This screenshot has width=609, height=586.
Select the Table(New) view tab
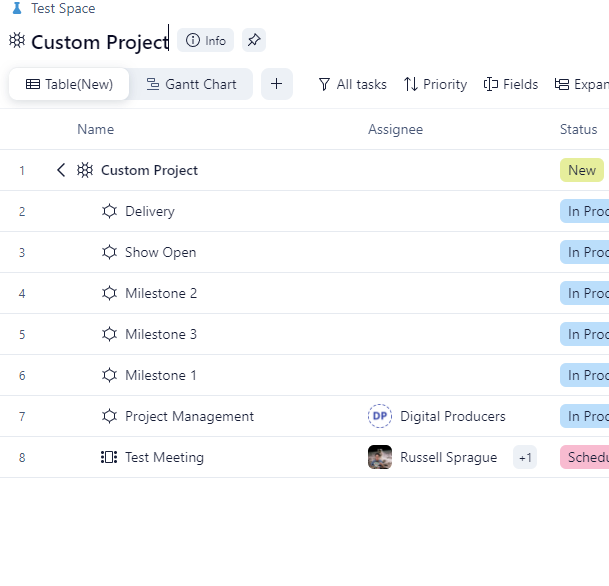point(69,84)
